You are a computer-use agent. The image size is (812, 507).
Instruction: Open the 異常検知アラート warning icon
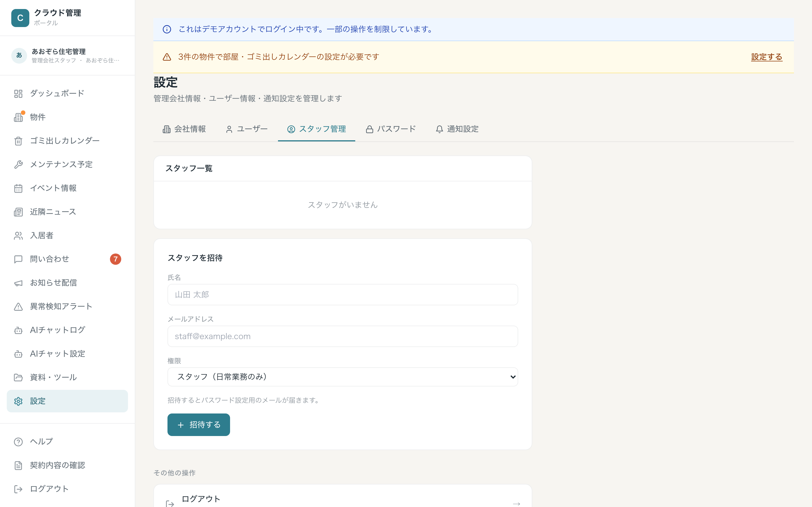(18, 307)
